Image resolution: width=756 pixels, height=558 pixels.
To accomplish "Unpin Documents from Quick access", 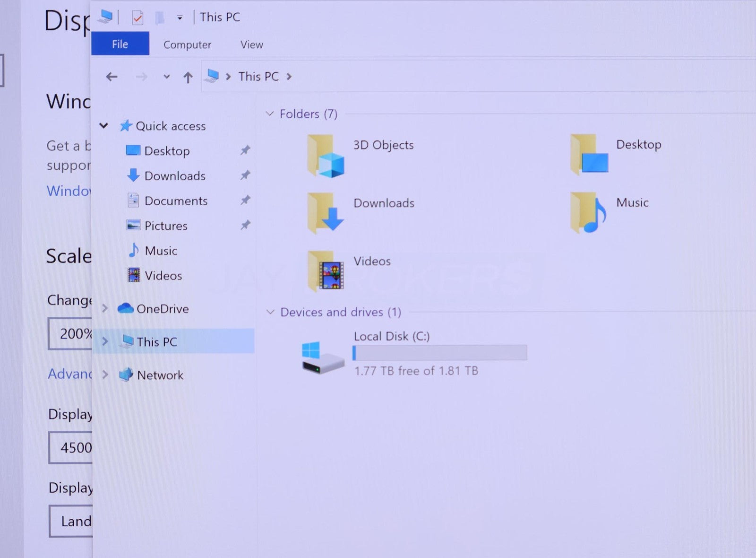I will click(245, 201).
